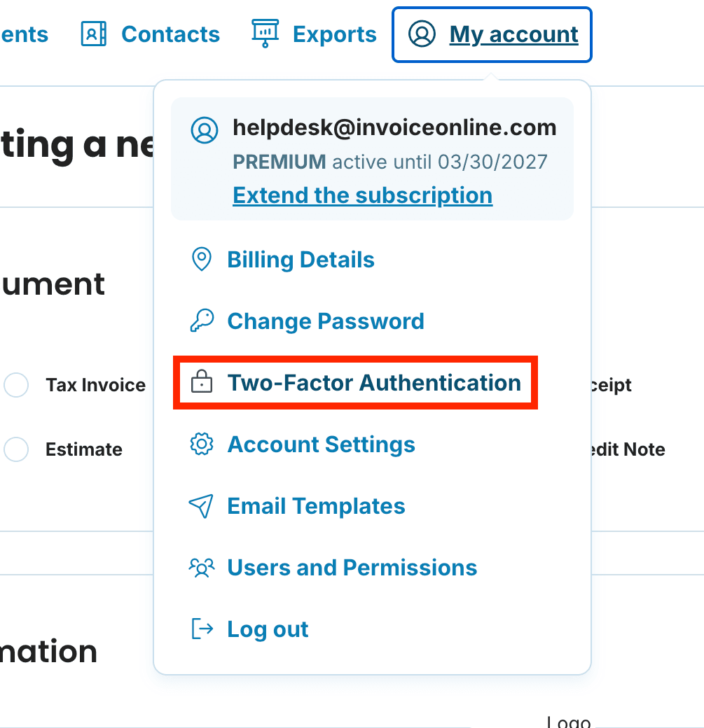Click the helpdesk@invoiceonline.com account email
Image resolution: width=704 pixels, height=728 pixels.
click(394, 127)
